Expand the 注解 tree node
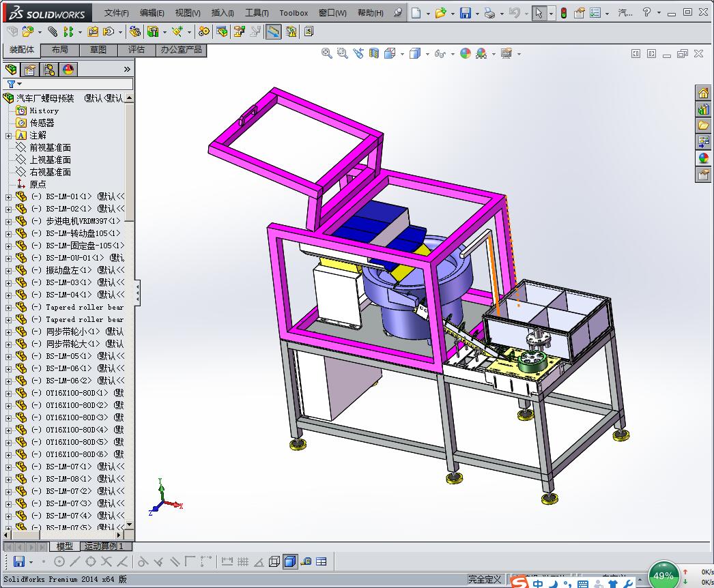714x588 pixels. pyautogui.click(x=8, y=136)
